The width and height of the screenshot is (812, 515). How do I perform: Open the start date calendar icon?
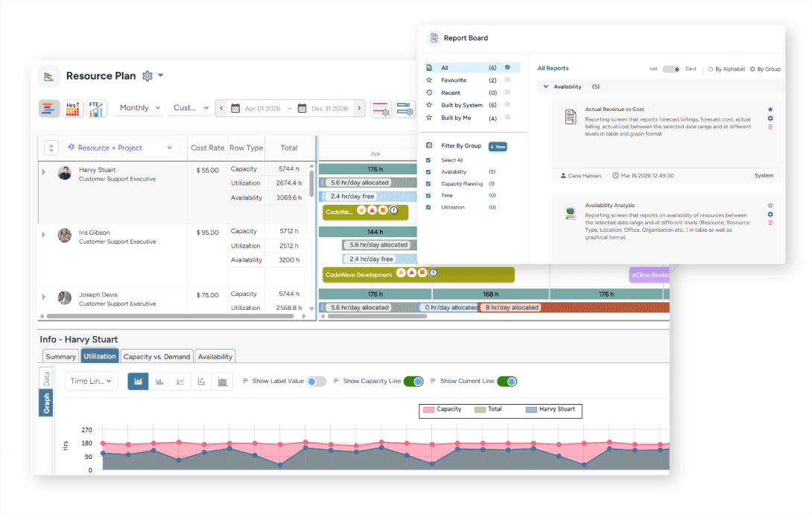pyautogui.click(x=235, y=108)
